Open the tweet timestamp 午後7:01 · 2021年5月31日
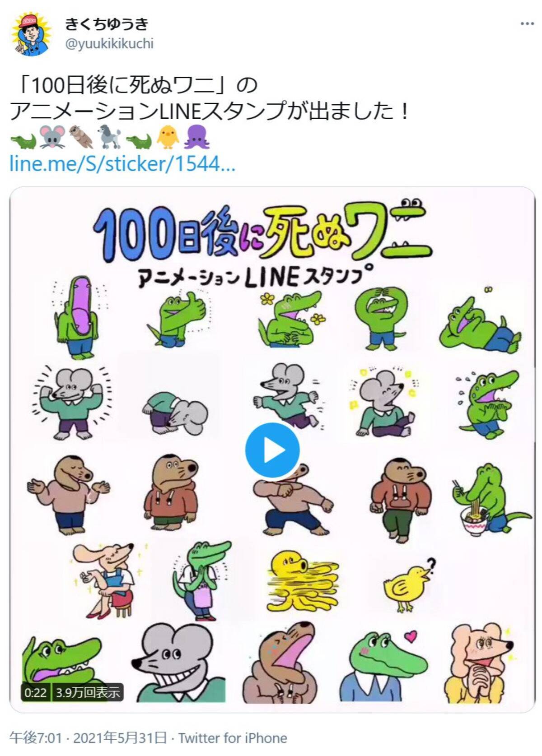 tap(88, 738)
